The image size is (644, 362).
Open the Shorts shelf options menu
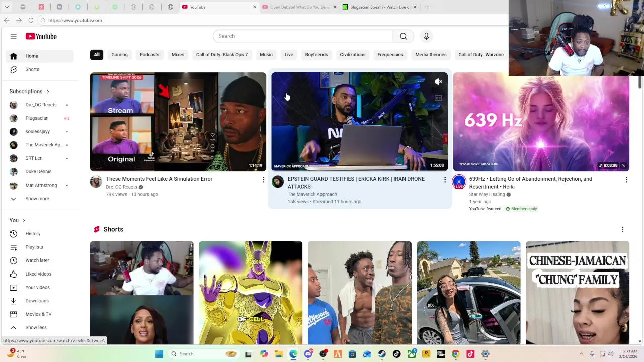(623, 229)
